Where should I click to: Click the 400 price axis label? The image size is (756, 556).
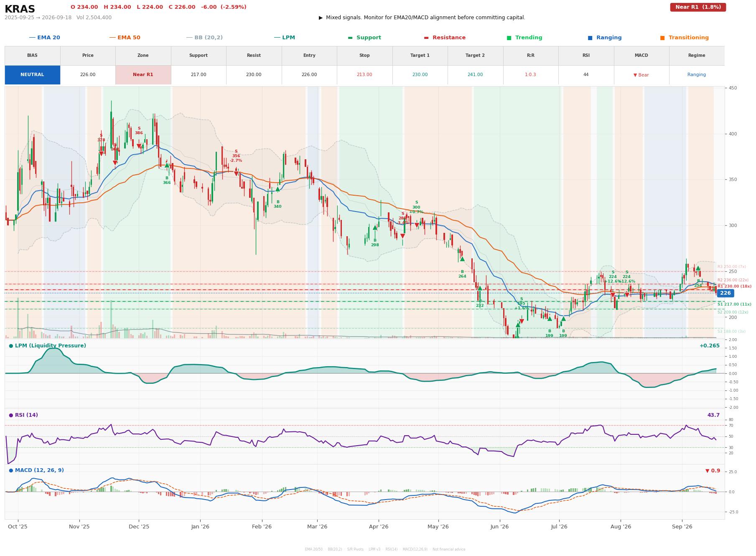coord(733,134)
